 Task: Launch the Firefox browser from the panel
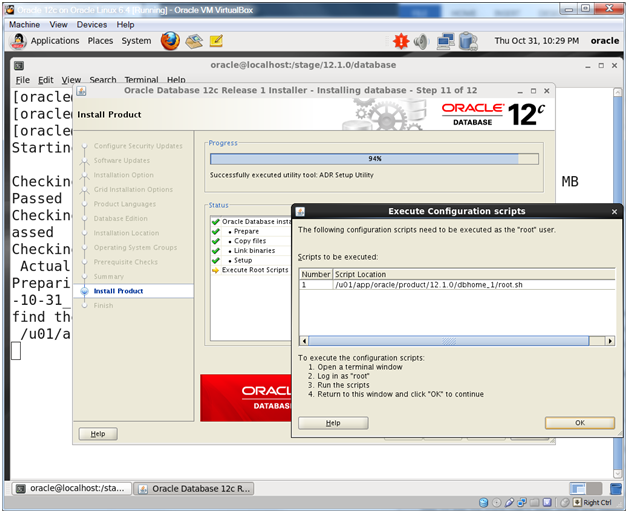click(x=170, y=41)
